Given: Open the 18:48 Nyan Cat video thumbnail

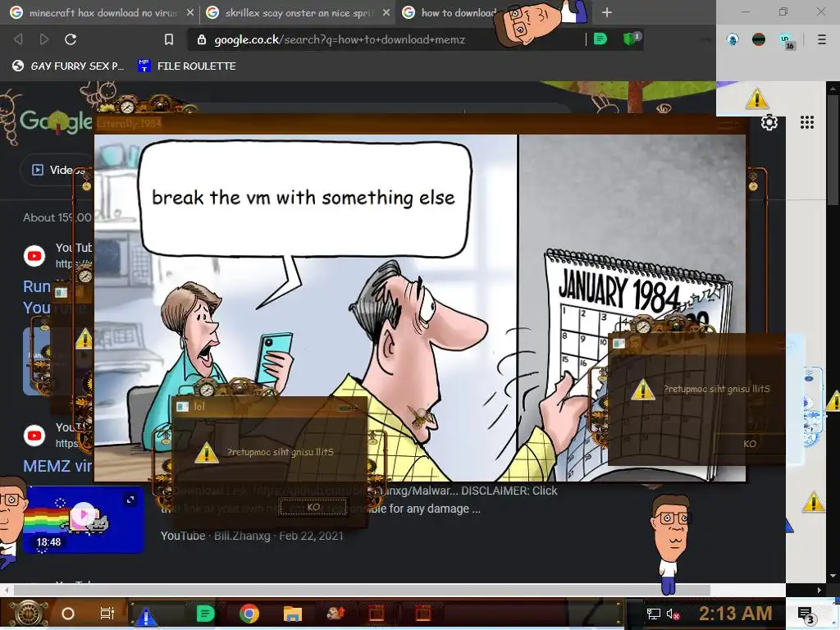Looking at the screenshot, I should pyautogui.click(x=84, y=519).
